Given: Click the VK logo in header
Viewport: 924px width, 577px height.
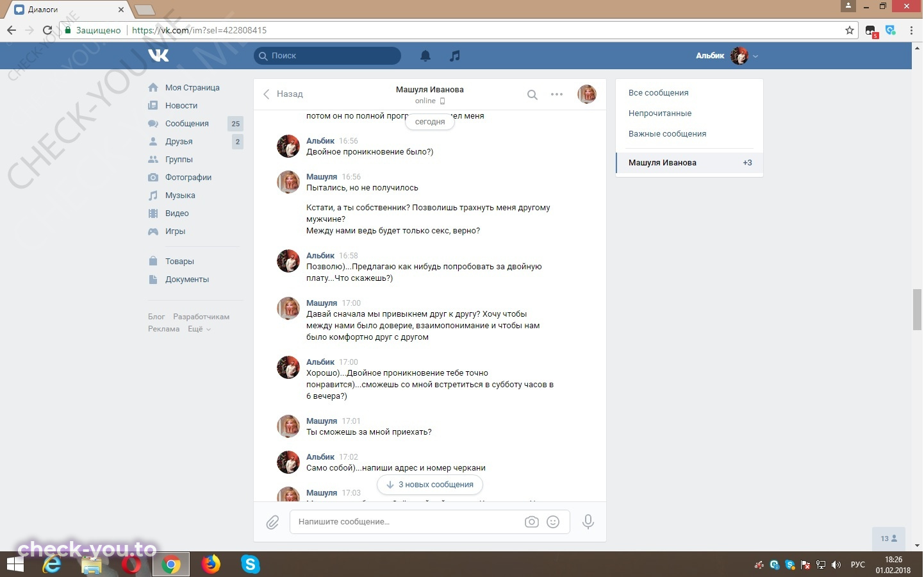Looking at the screenshot, I should click(158, 55).
